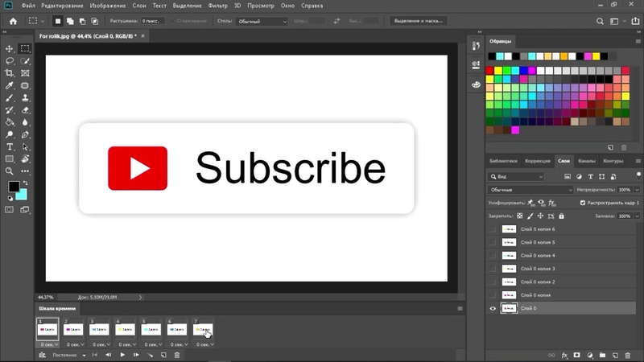This screenshot has width=644, height=362.
Task: Select the Rectangular Marquee tool
Action: [x=25, y=49]
